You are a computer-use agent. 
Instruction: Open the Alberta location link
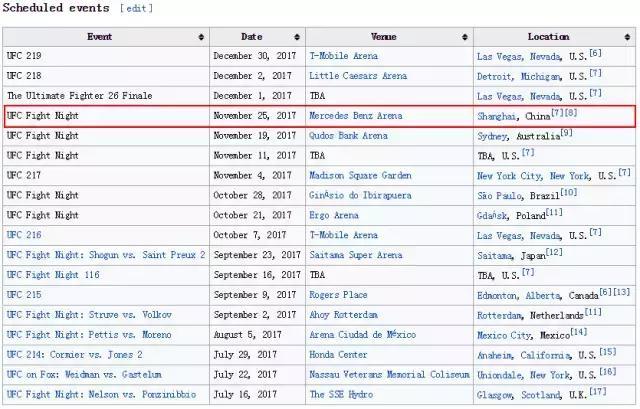tap(543, 296)
